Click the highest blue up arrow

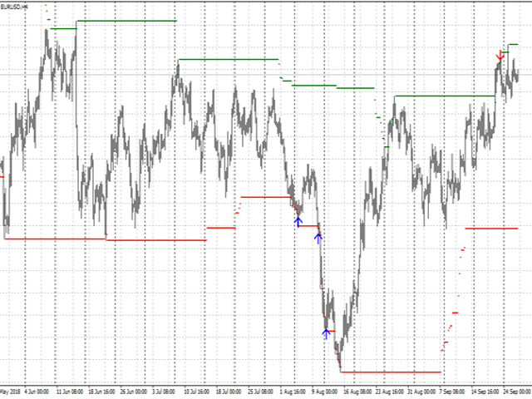point(298,219)
